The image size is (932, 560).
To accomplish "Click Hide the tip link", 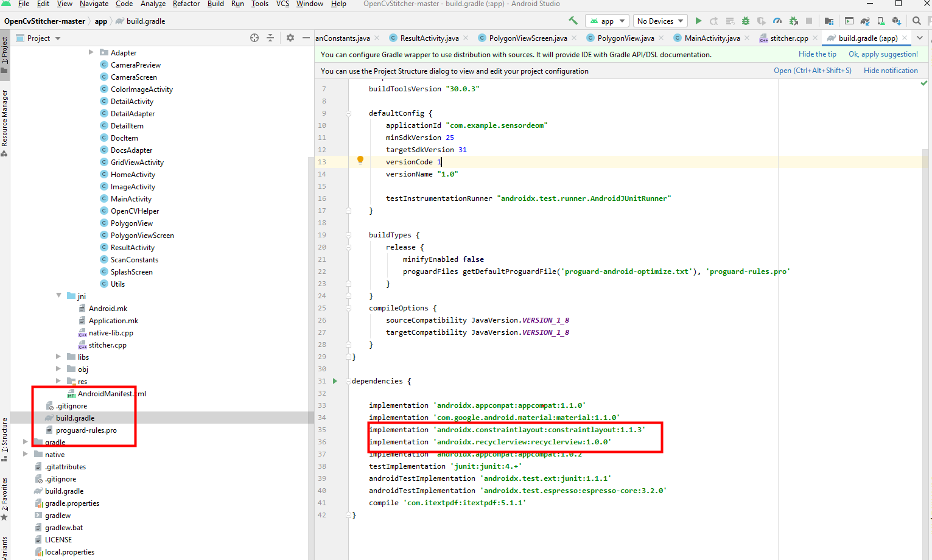I will 818,54.
